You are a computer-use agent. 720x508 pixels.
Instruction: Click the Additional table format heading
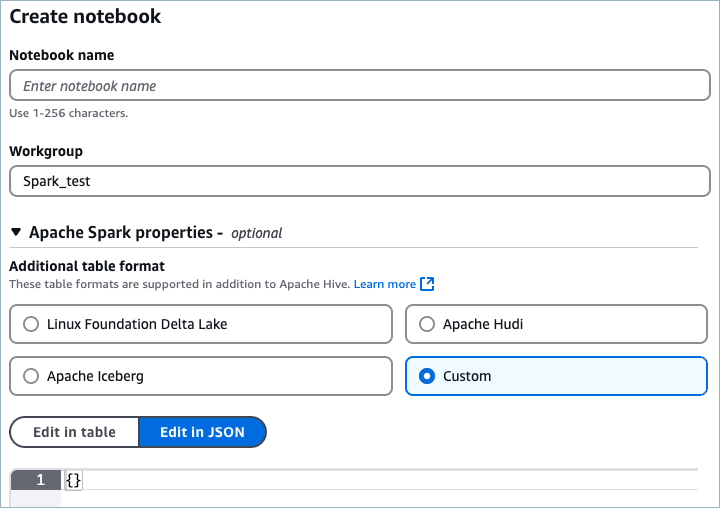click(x=87, y=266)
